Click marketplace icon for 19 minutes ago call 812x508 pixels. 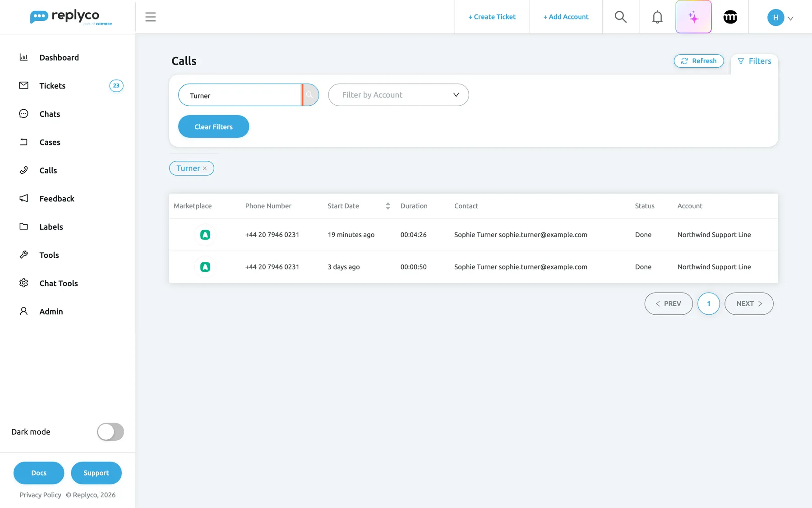(x=205, y=235)
